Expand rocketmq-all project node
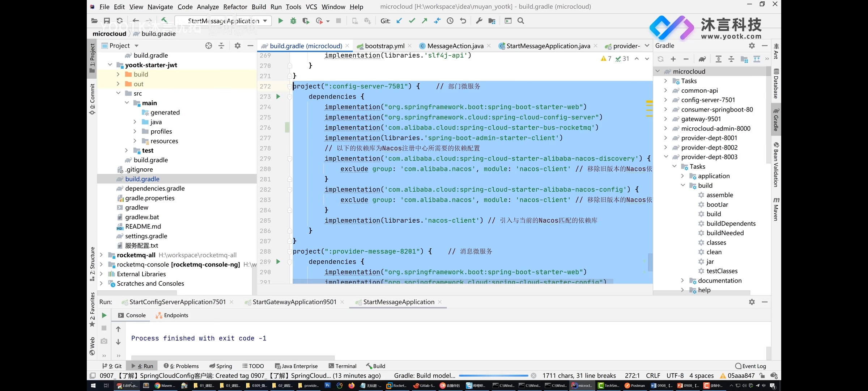 101,255
